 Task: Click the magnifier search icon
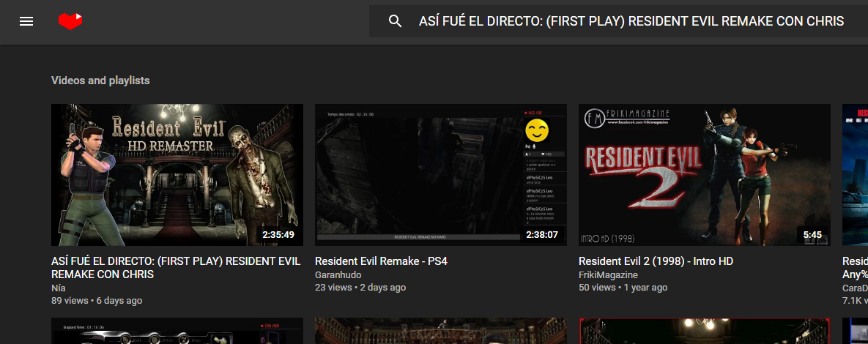pyautogui.click(x=396, y=21)
